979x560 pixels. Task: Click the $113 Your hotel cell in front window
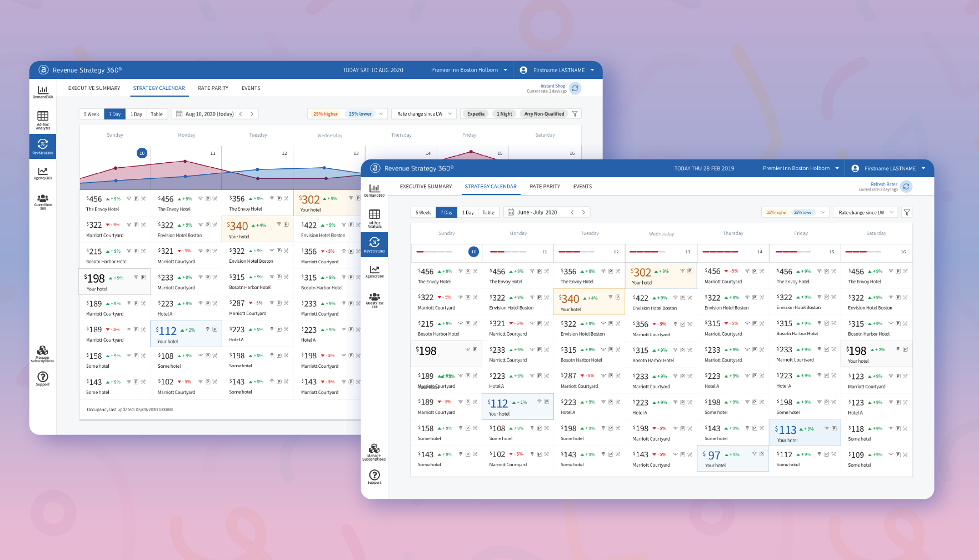(x=805, y=433)
